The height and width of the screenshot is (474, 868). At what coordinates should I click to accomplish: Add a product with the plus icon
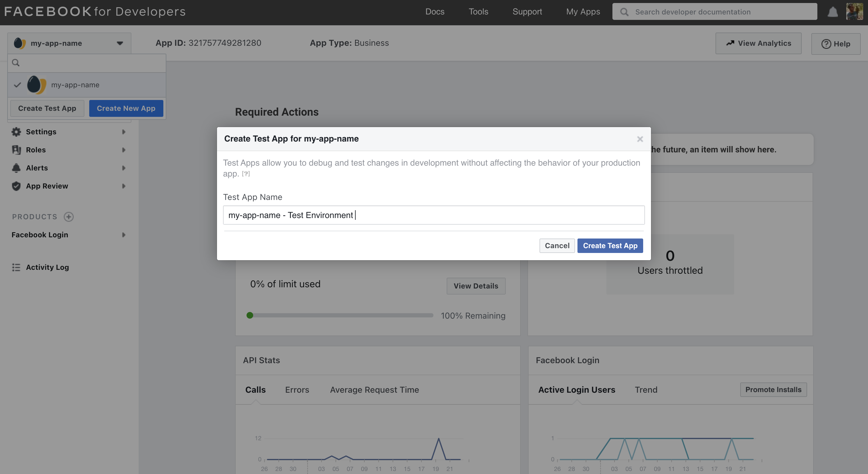pyautogui.click(x=69, y=217)
